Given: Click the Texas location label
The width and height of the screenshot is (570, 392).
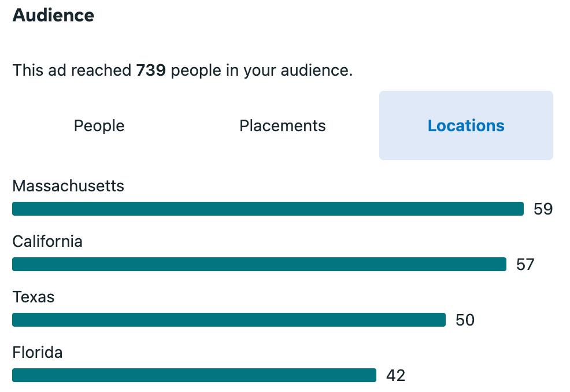Looking at the screenshot, I should [34, 297].
